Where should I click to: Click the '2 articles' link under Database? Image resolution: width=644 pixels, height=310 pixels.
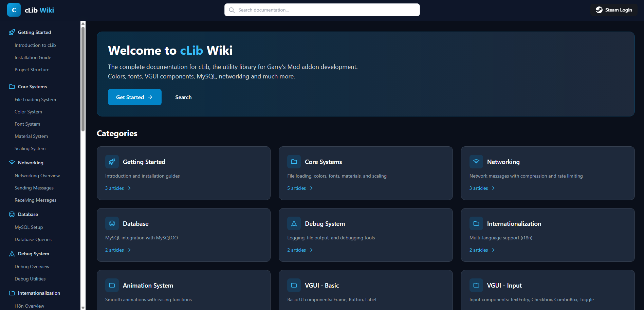coord(114,250)
